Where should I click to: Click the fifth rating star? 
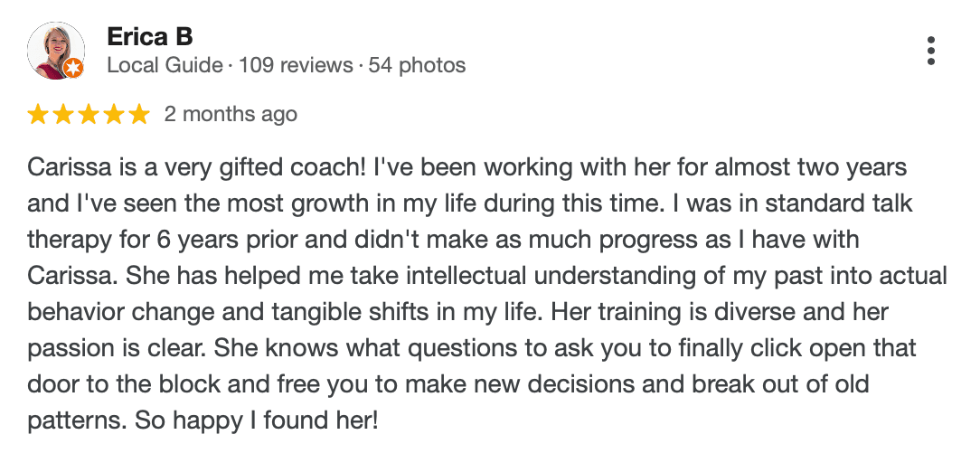138,115
